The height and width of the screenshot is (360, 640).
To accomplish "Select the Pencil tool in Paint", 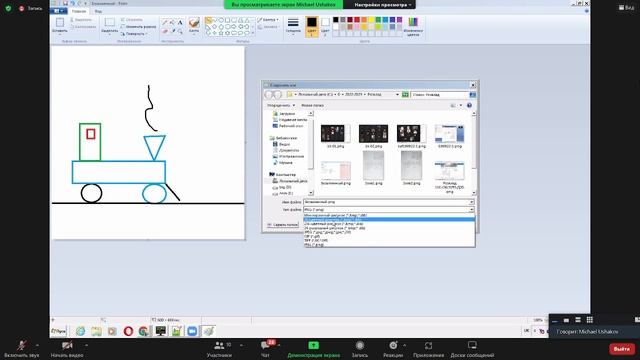I will tap(165, 23).
